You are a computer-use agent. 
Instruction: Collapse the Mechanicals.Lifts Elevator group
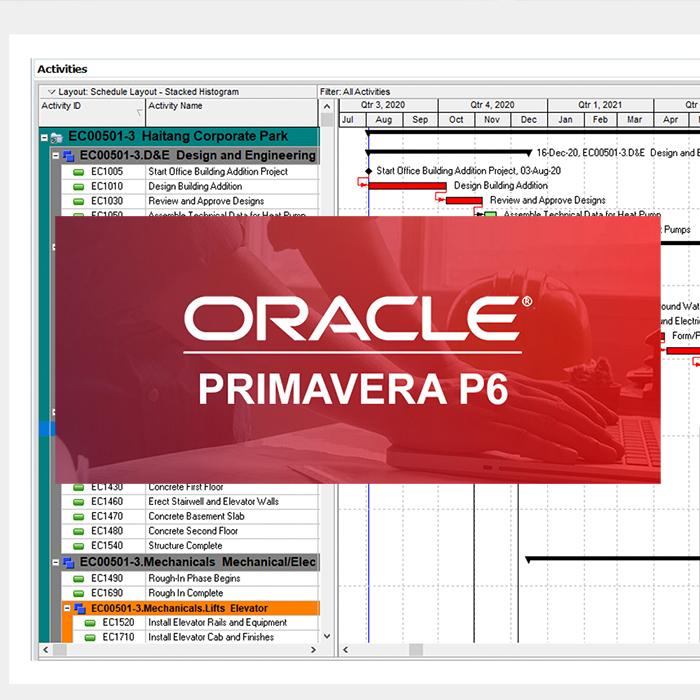68,608
